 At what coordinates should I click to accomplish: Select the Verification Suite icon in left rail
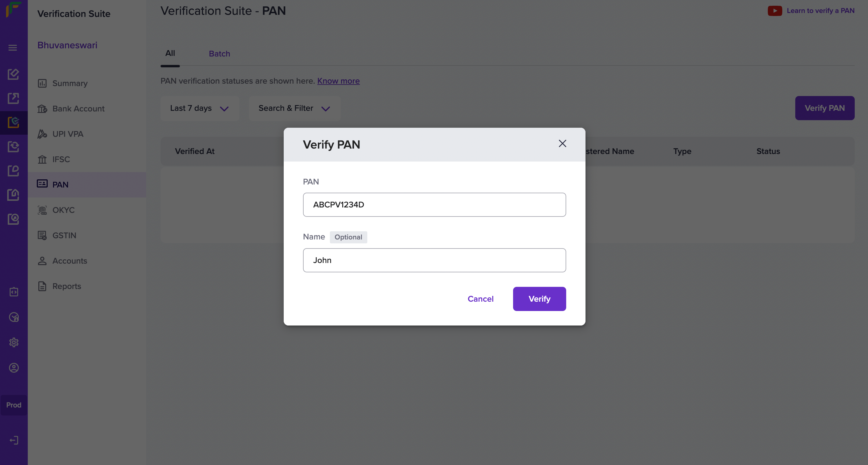14,122
